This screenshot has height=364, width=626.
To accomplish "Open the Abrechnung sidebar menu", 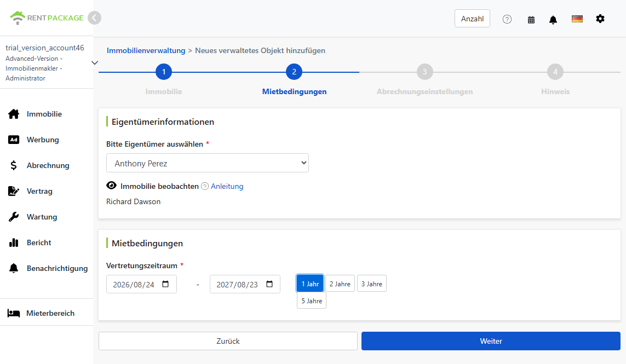I will pos(47,165).
